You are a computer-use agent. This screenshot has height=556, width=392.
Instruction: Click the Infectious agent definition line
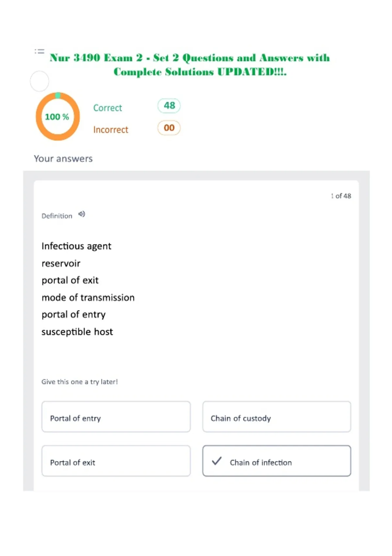click(x=76, y=246)
